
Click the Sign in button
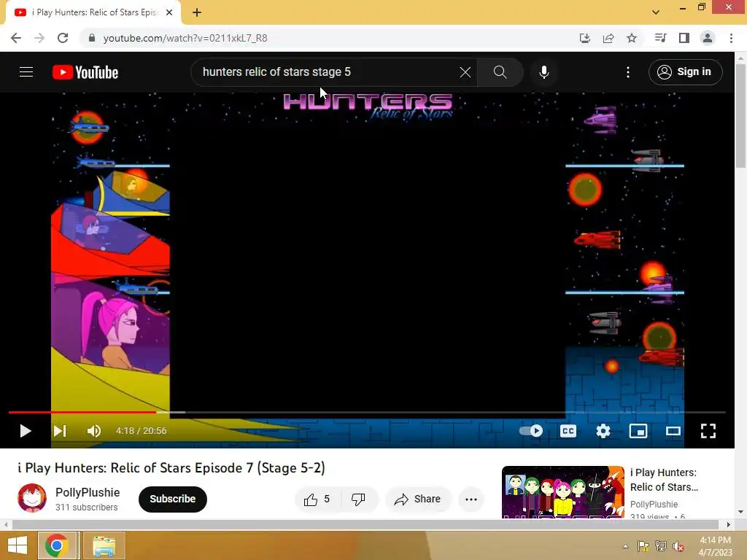[685, 72]
